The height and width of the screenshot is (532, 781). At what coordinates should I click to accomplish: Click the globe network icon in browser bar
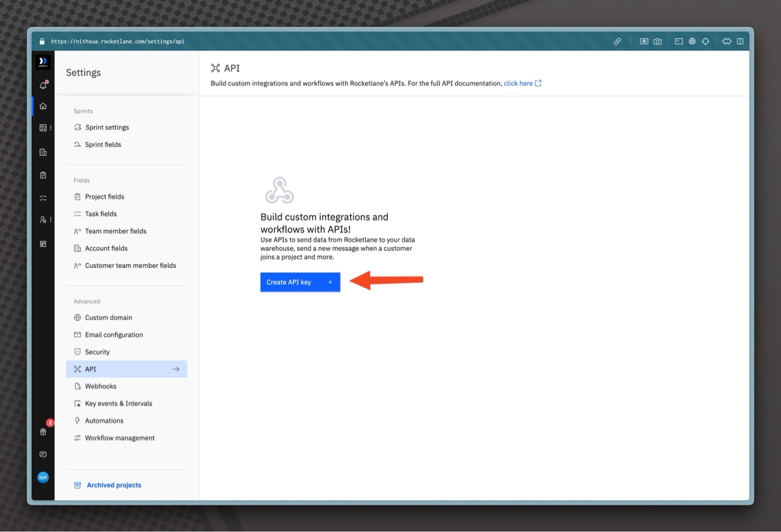pyautogui.click(x=692, y=41)
